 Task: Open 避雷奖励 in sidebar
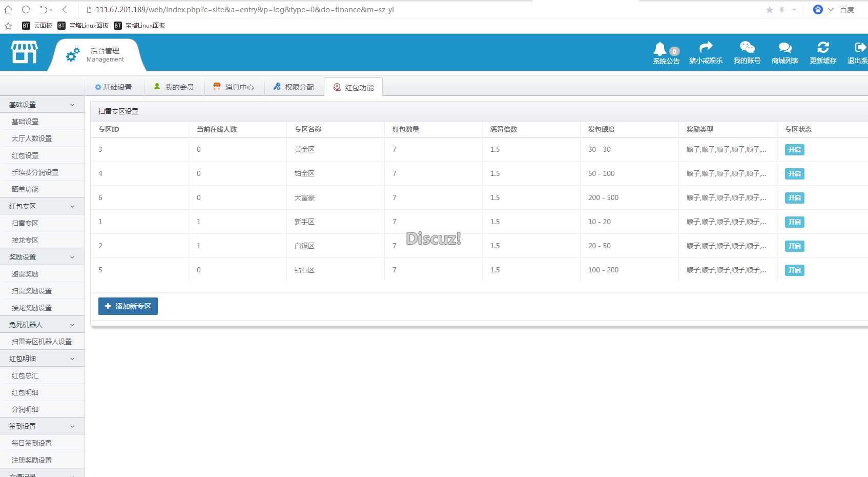tap(25, 274)
